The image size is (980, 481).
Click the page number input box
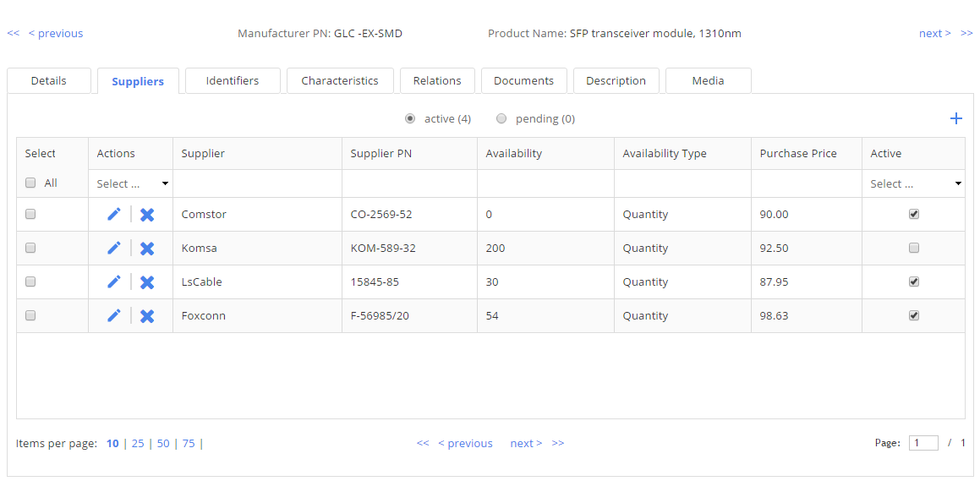point(923,443)
